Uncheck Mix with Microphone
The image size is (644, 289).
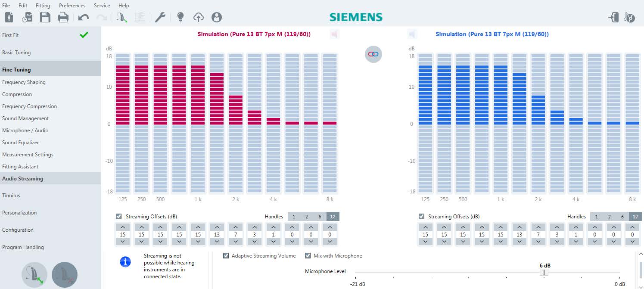click(x=308, y=256)
